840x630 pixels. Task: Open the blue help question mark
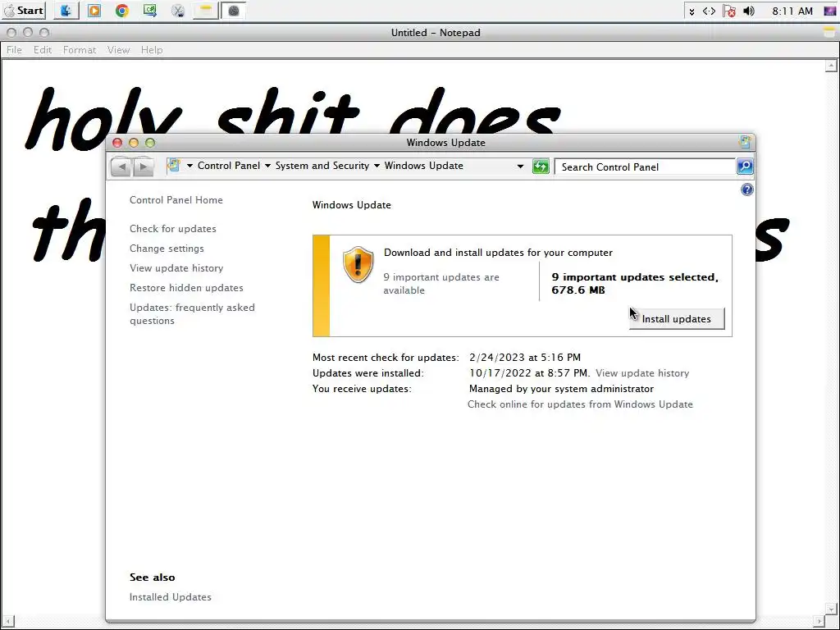click(746, 189)
